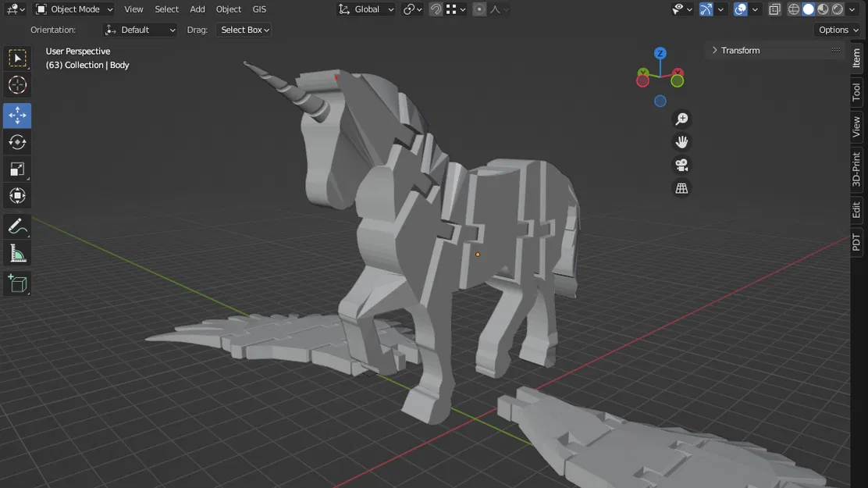Click the blue Z axis on navigation gizmo
Image resolution: width=868 pixels, height=488 pixels.
(x=660, y=53)
